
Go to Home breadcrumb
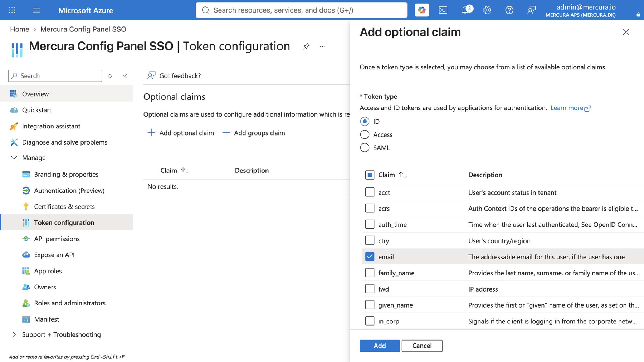pyautogui.click(x=20, y=29)
